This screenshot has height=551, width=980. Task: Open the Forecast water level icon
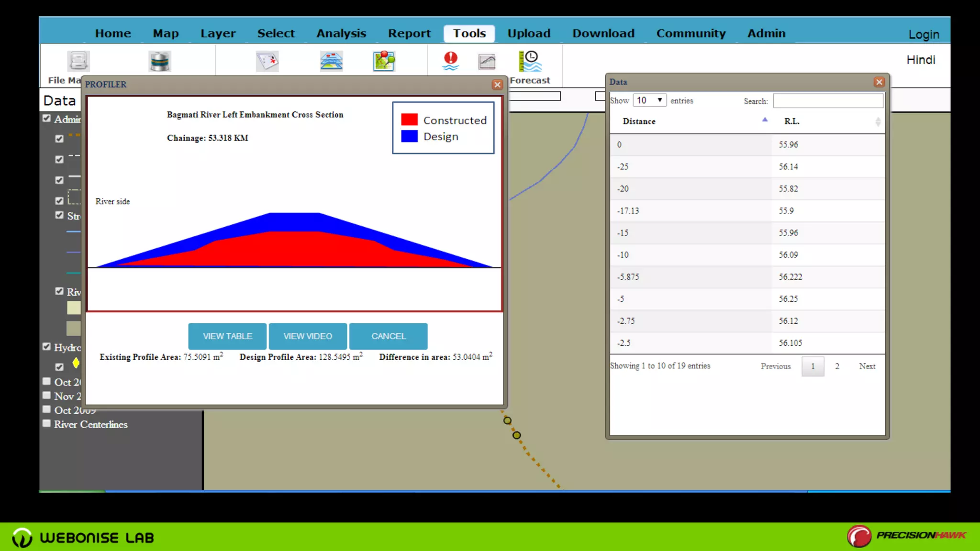click(530, 61)
